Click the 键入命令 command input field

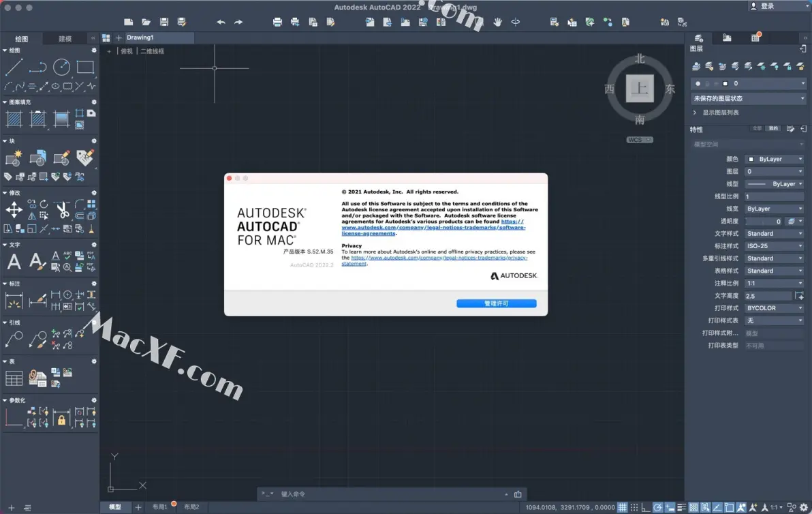point(391,494)
